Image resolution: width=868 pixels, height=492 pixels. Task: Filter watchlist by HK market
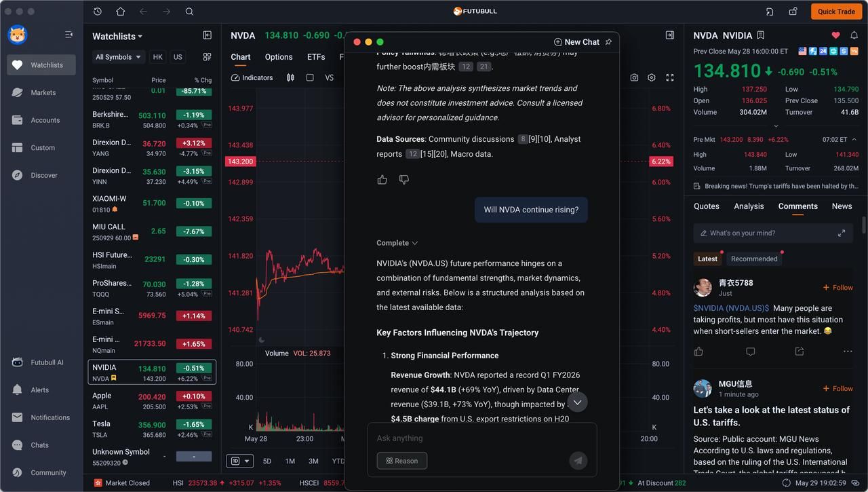(157, 57)
